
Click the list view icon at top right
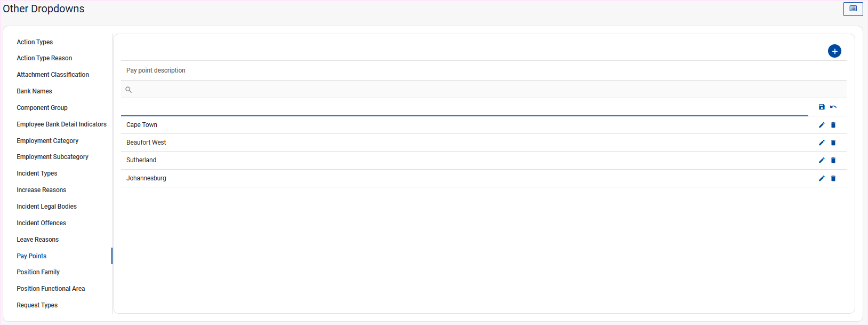(x=853, y=9)
